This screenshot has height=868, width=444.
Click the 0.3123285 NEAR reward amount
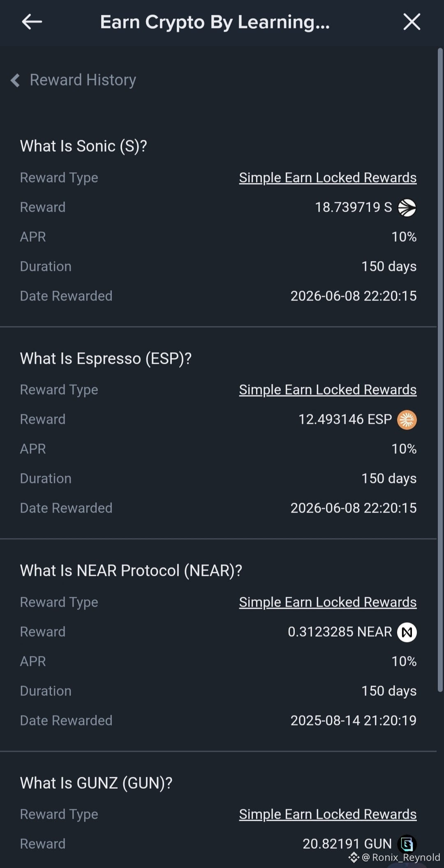[340, 632]
